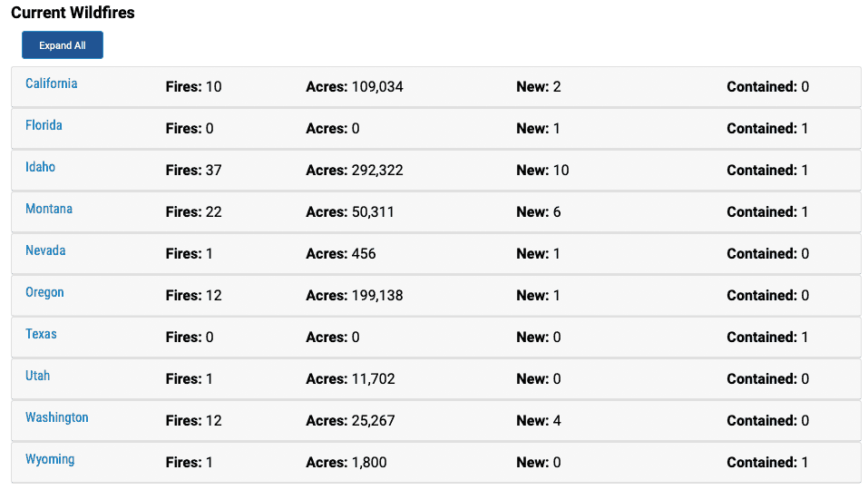Expand the Washington row showing 25,267 acres
Image resolution: width=868 pixels, height=490 pixels.
coord(436,421)
